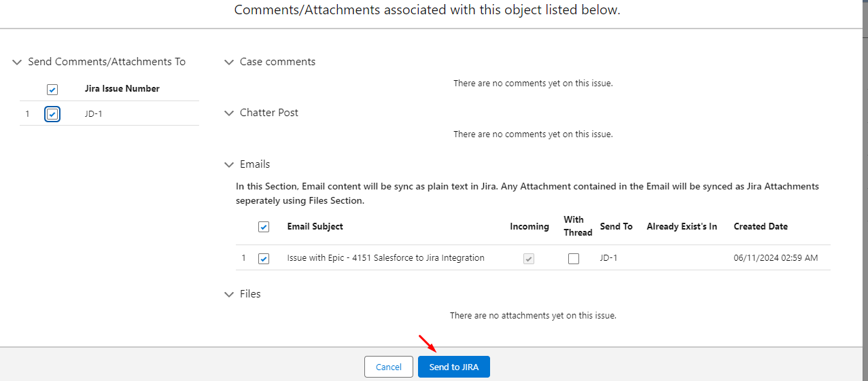868x381 pixels.
Task: Uncheck the Issue with Epic email checkbox
Action: click(x=264, y=259)
